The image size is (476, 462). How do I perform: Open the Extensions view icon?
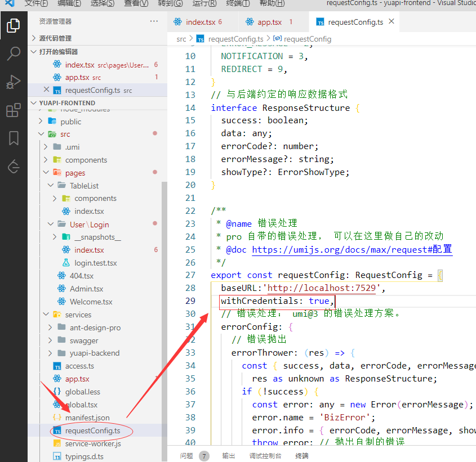point(14,110)
